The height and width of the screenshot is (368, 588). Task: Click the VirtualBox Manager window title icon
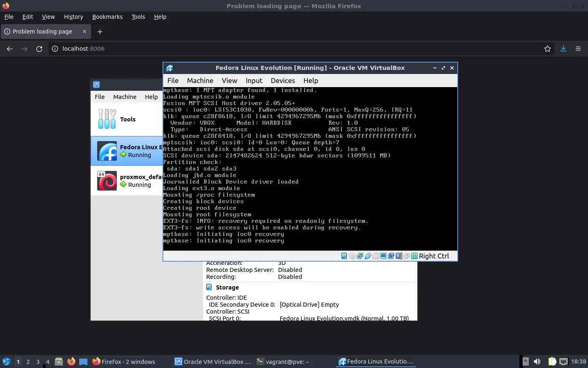pos(96,85)
